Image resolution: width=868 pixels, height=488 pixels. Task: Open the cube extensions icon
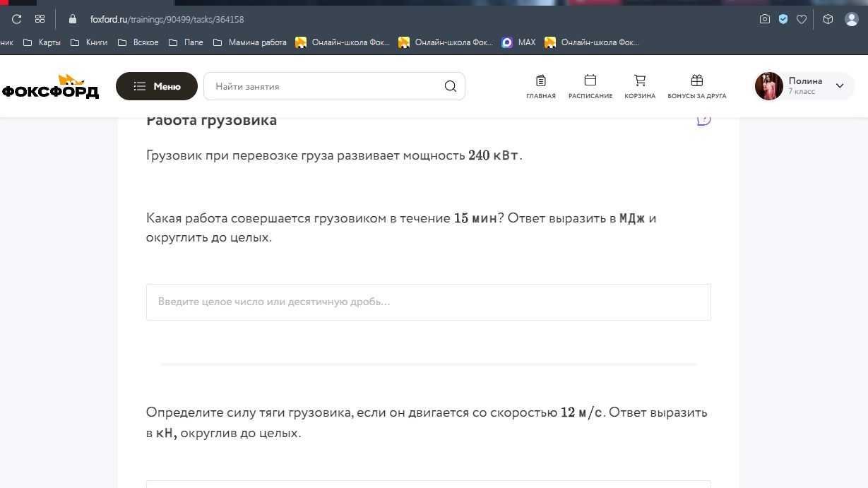click(x=828, y=19)
